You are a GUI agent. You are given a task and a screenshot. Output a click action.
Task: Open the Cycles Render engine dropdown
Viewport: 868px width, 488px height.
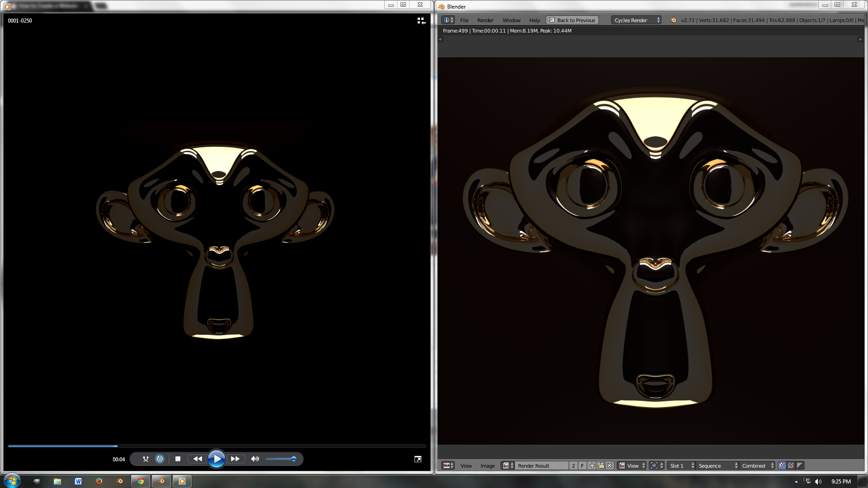636,20
